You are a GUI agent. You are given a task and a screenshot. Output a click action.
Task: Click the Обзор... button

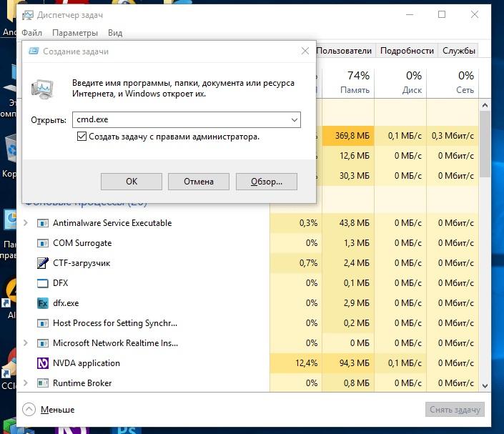267,182
